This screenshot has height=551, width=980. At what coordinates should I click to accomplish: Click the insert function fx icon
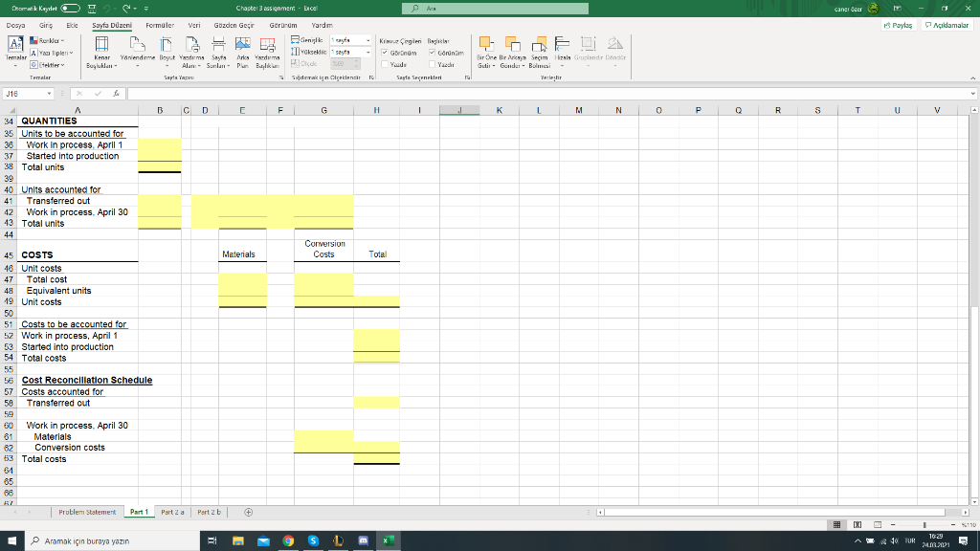[116, 94]
